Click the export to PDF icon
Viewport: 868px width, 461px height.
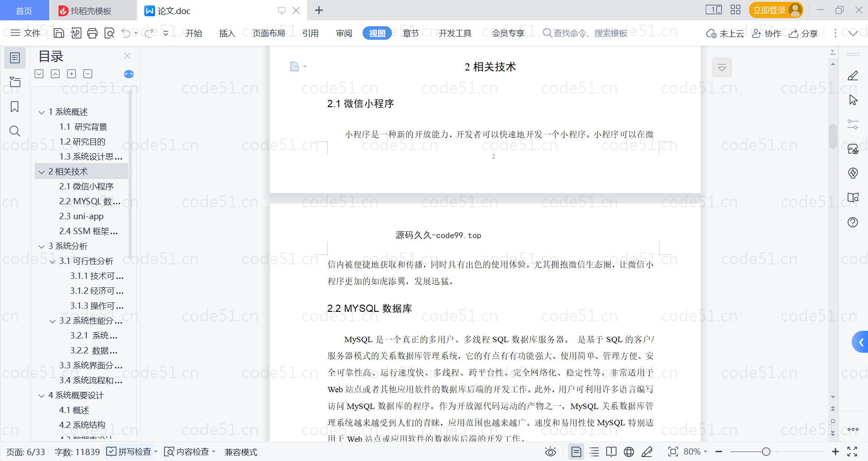coord(76,33)
